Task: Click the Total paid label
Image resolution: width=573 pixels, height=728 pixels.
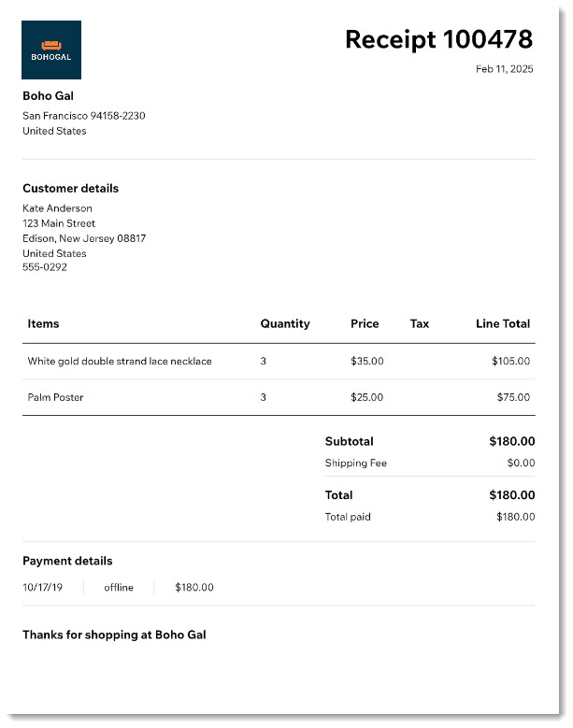Action: (x=348, y=517)
